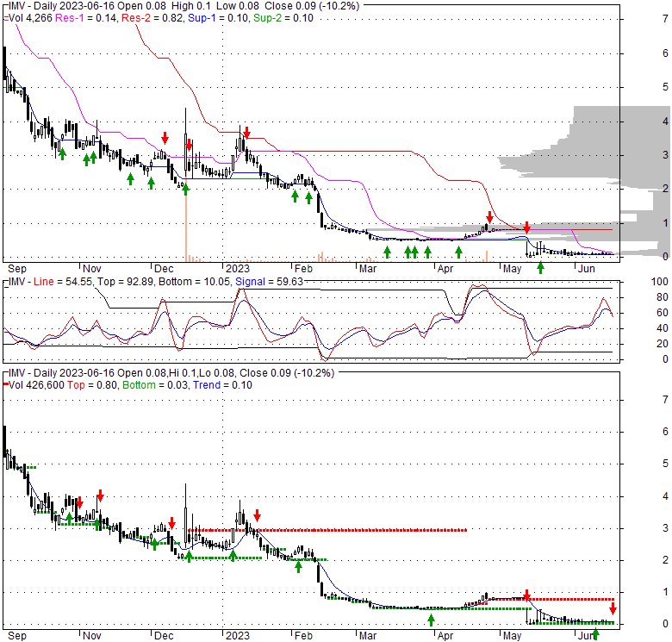Click the '20' value on the oscillator scale
This screenshot has width=672, height=642.
click(663, 344)
